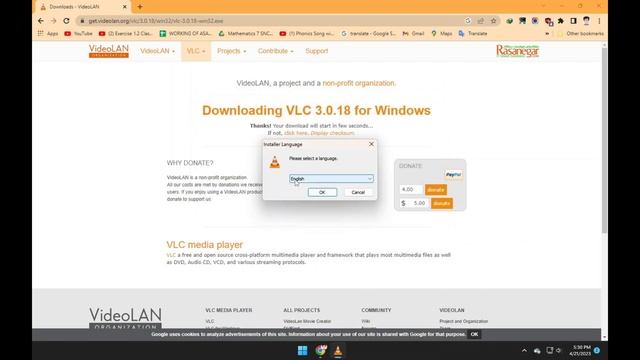Open the Phonics Song bookmark
640x360 pixels.
pyautogui.click(x=307, y=33)
